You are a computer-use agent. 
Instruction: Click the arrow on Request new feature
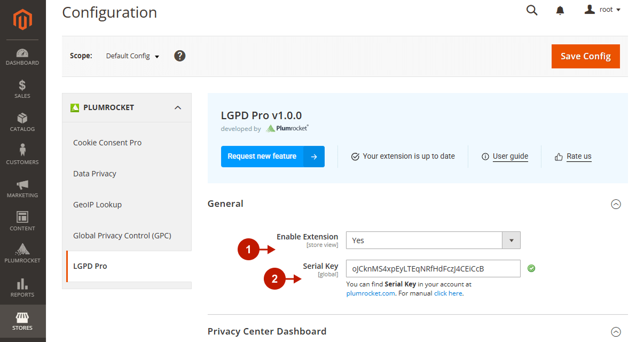point(314,157)
